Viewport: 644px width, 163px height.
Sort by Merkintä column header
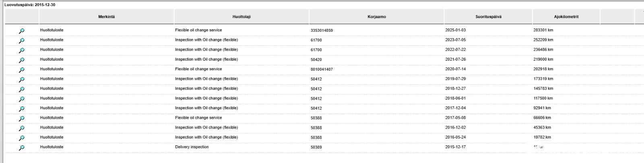click(106, 17)
